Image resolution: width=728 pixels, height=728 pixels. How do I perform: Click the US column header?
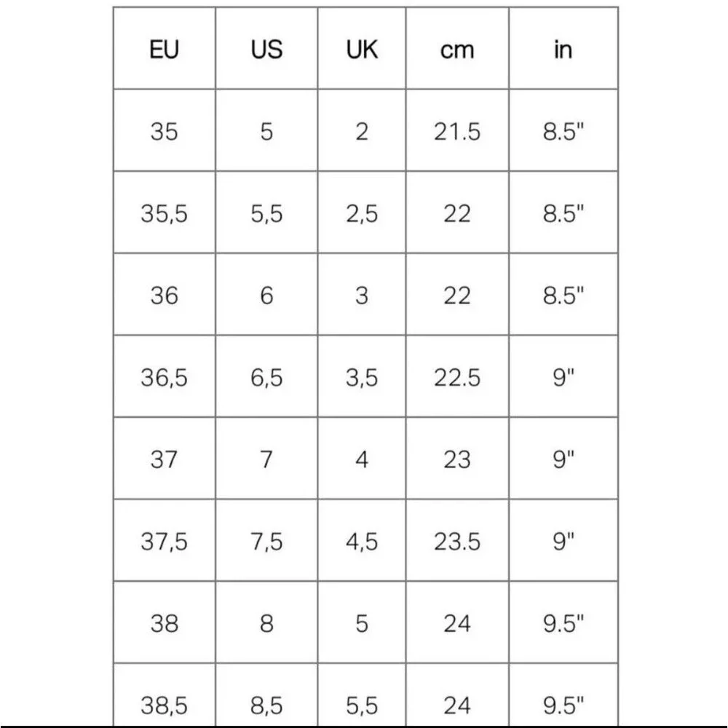[x=266, y=48]
